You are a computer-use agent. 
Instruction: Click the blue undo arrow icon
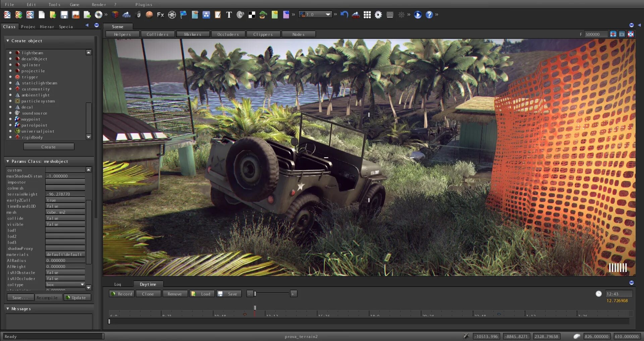click(344, 15)
